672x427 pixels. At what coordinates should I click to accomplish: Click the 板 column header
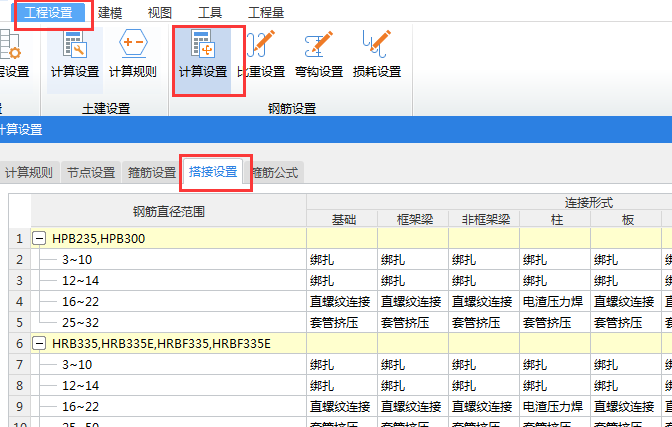(627, 219)
